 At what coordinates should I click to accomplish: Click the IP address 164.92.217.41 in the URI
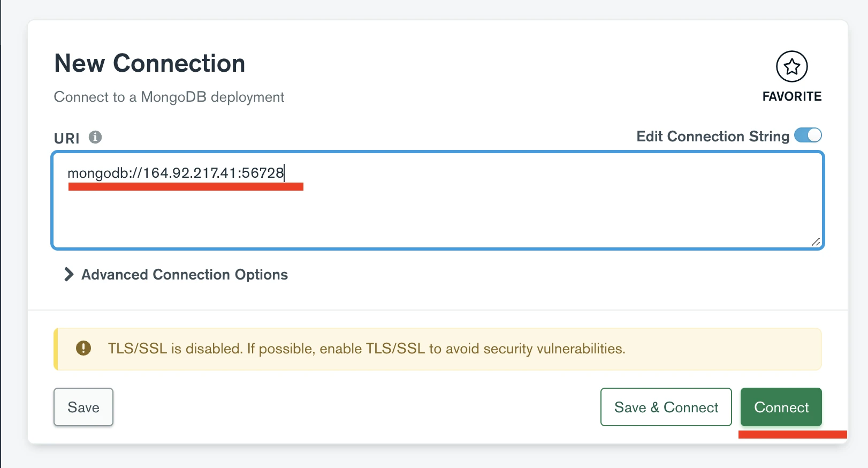point(189,173)
